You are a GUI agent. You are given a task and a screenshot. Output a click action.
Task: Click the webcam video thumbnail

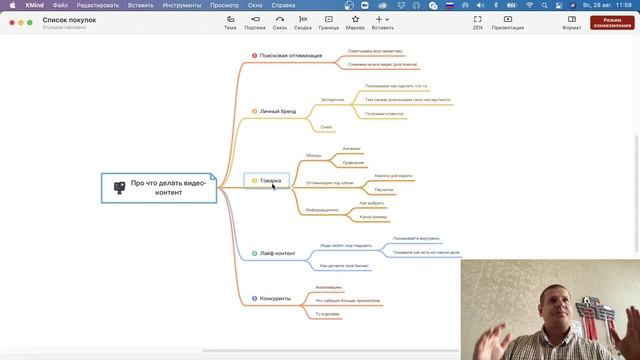pos(550,310)
